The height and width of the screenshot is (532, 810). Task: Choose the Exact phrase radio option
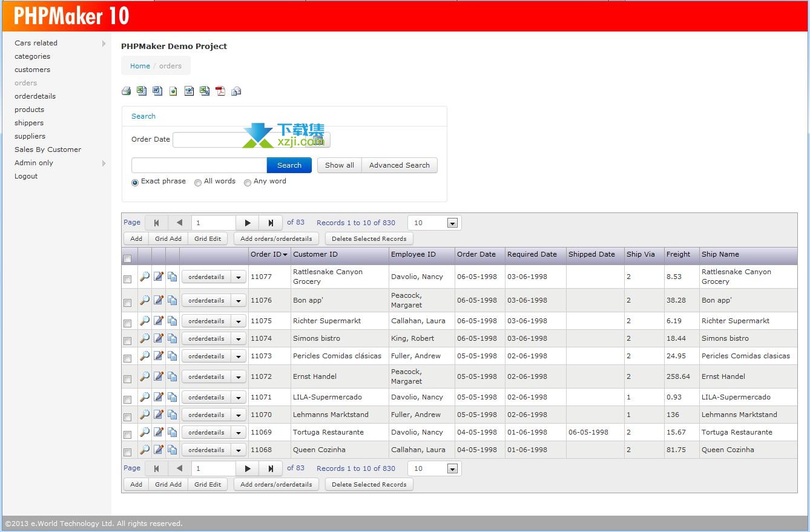coord(135,183)
